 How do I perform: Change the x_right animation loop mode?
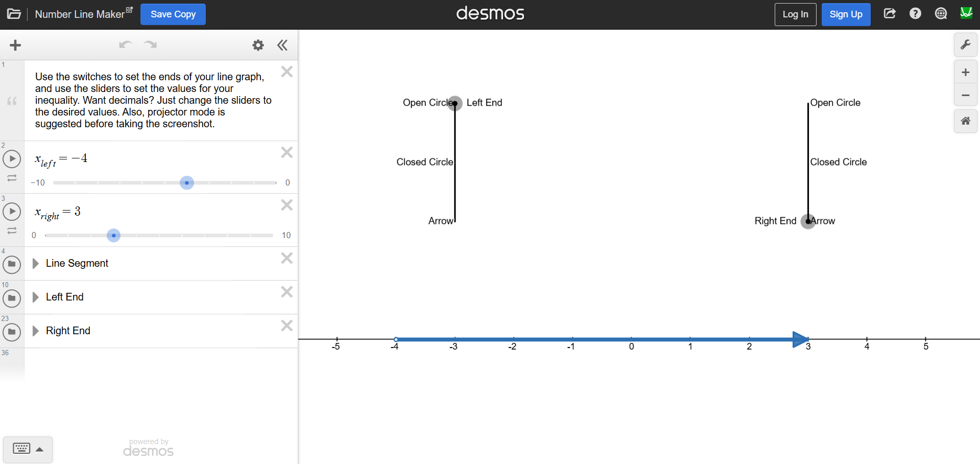(12, 230)
